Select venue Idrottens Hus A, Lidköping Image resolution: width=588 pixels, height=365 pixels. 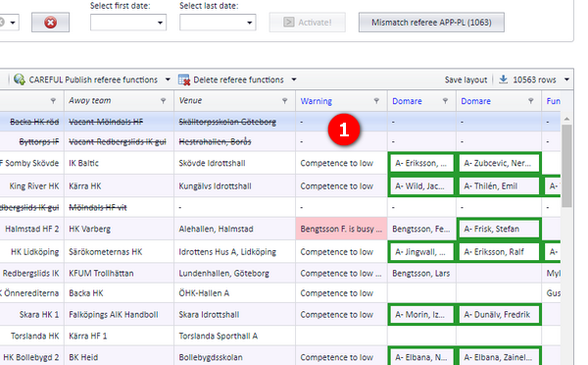coord(235,251)
